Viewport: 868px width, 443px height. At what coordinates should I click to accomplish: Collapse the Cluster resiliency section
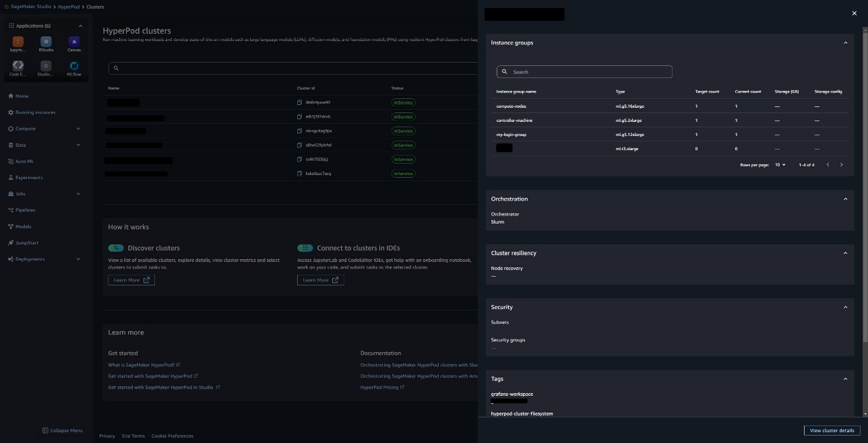coord(846,253)
